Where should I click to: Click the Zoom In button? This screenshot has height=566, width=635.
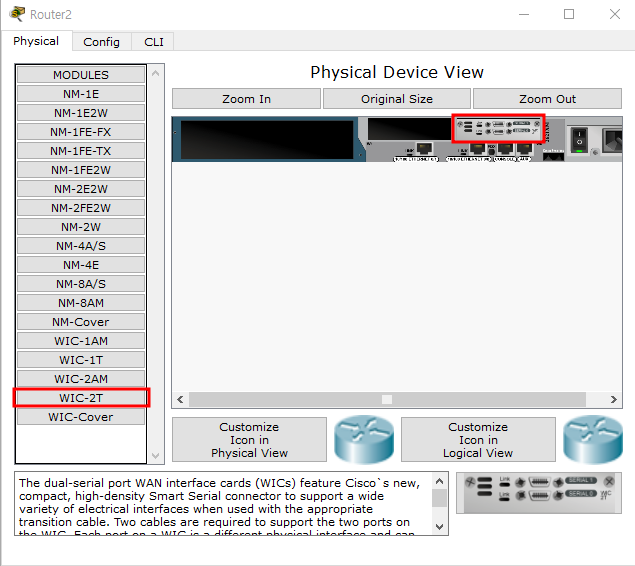tap(246, 99)
